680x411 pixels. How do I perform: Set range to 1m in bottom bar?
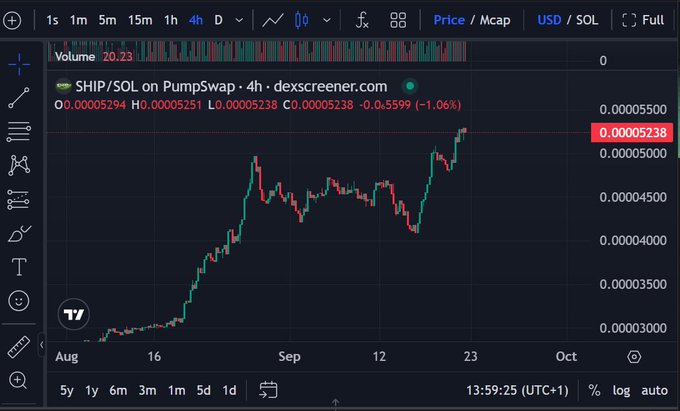point(177,391)
